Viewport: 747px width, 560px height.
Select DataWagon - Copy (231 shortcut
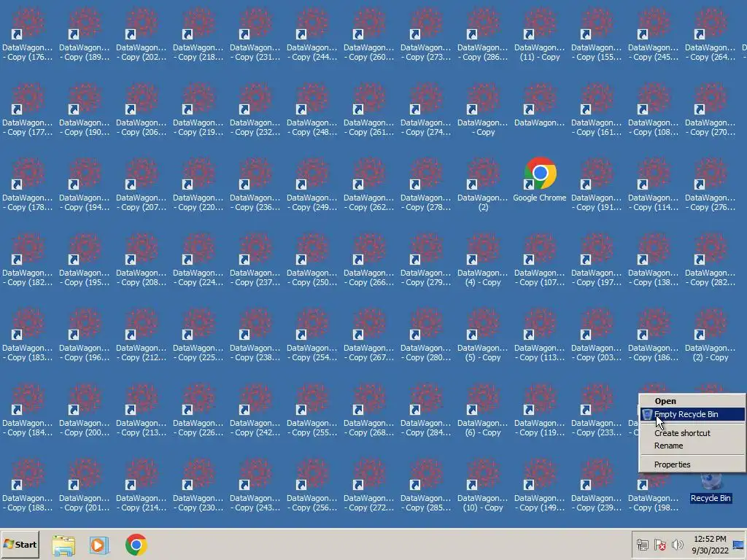(255, 34)
